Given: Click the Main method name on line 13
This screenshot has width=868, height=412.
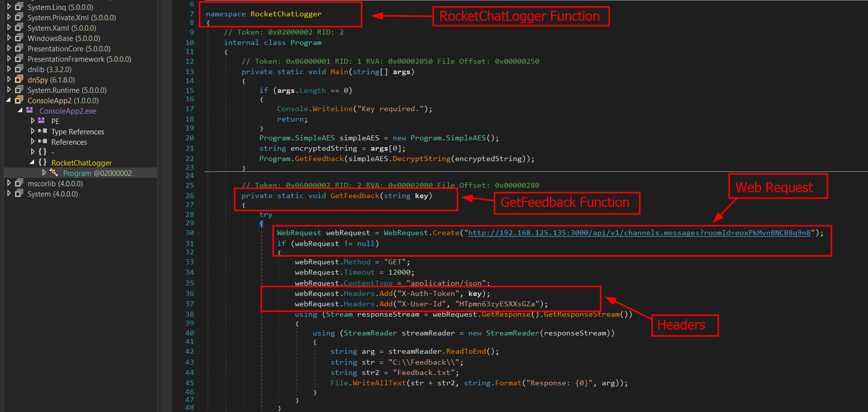Looking at the screenshot, I should click(x=339, y=72).
